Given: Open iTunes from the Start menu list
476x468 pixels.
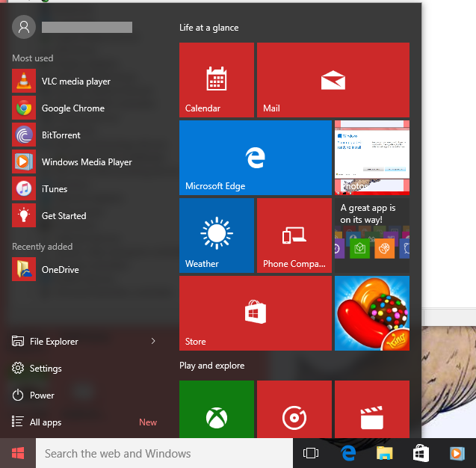Looking at the screenshot, I should [x=85, y=188].
